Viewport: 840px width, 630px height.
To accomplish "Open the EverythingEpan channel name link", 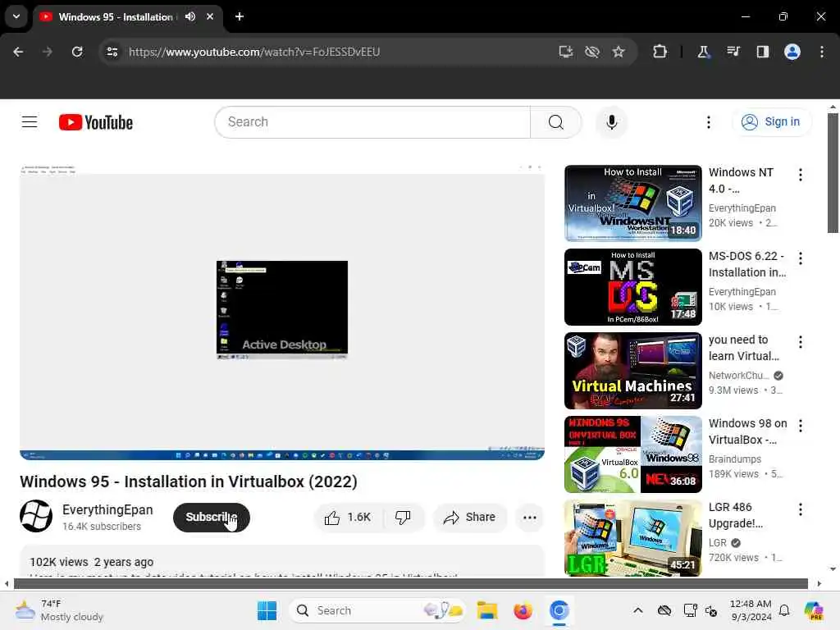I will point(107,509).
